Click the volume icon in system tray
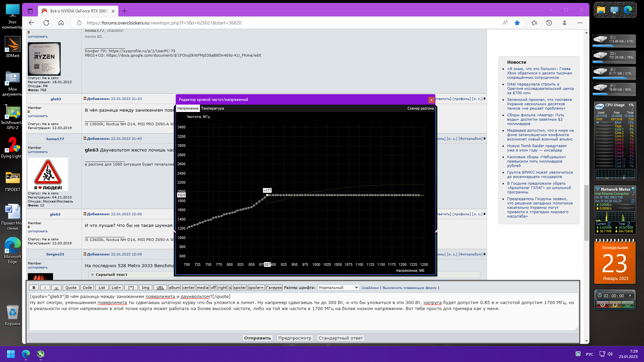 (610, 354)
